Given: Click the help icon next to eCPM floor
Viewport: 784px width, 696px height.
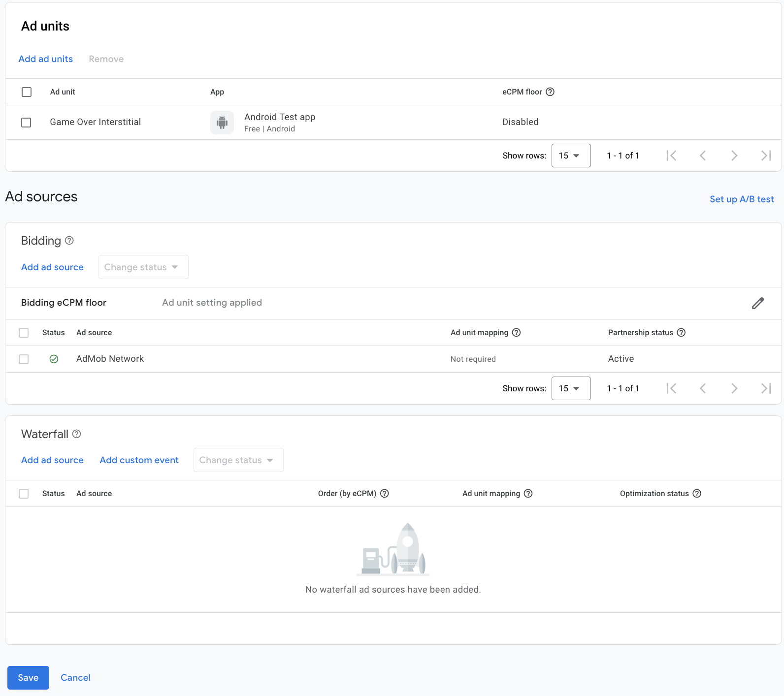Looking at the screenshot, I should (550, 92).
